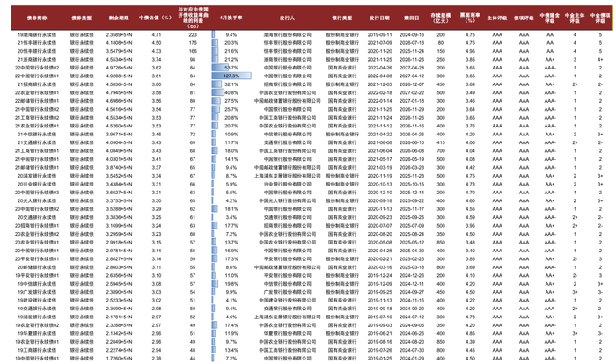The width and height of the screenshot is (616, 364).
Task: Click redemption date 2027-04-12
Action: click(412, 76)
